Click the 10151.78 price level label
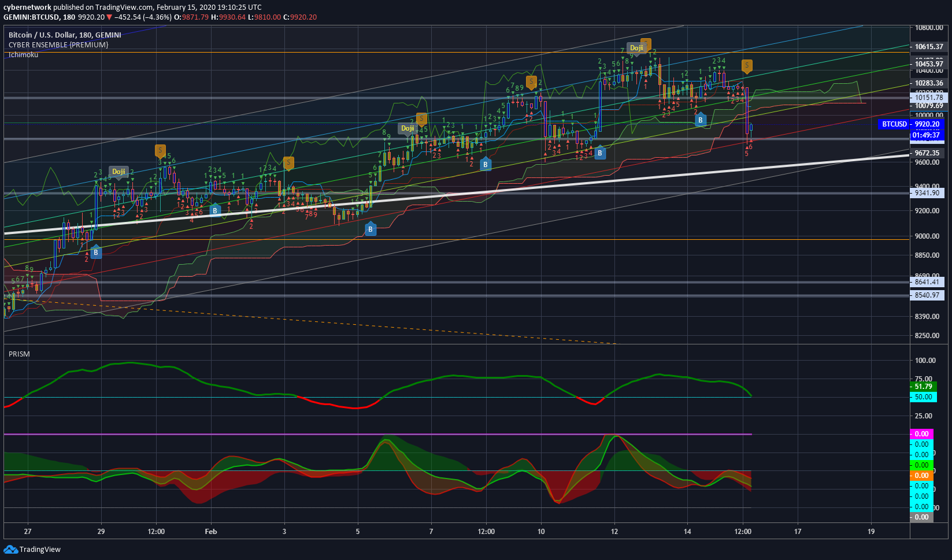 [x=928, y=98]
